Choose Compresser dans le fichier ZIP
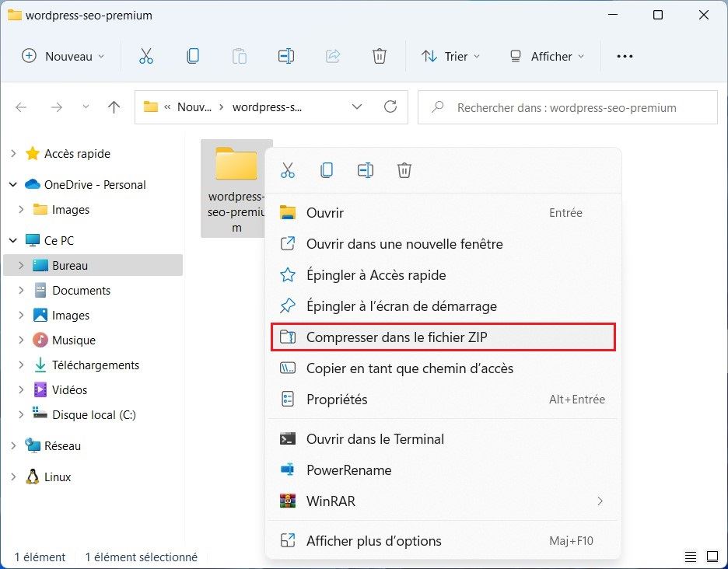Image resolution: width=728 pixels, height=569 pixels. pos(443,337)
